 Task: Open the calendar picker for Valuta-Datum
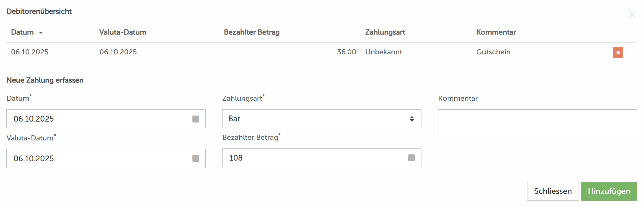196,158
